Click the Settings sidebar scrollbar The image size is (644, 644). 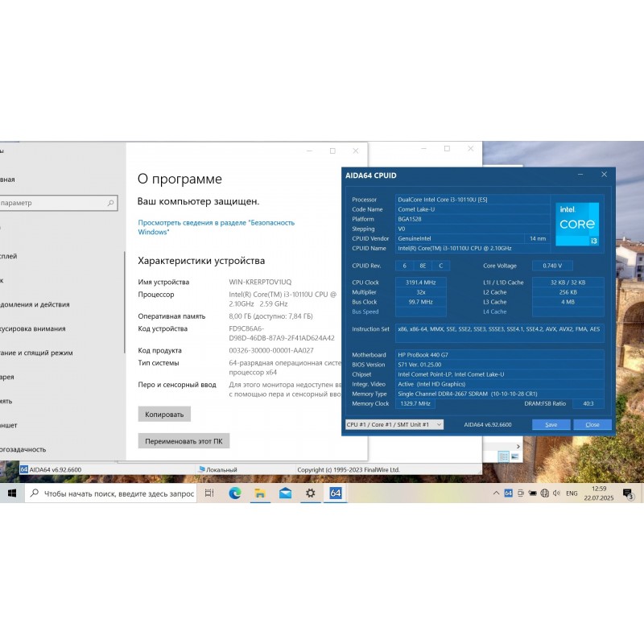click(124, 302)
